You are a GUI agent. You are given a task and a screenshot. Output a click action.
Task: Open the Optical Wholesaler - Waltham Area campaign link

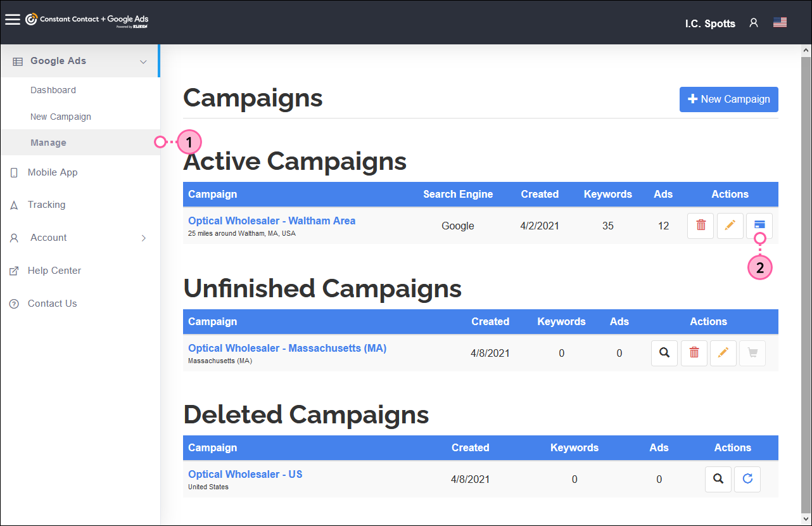[272, 221]
